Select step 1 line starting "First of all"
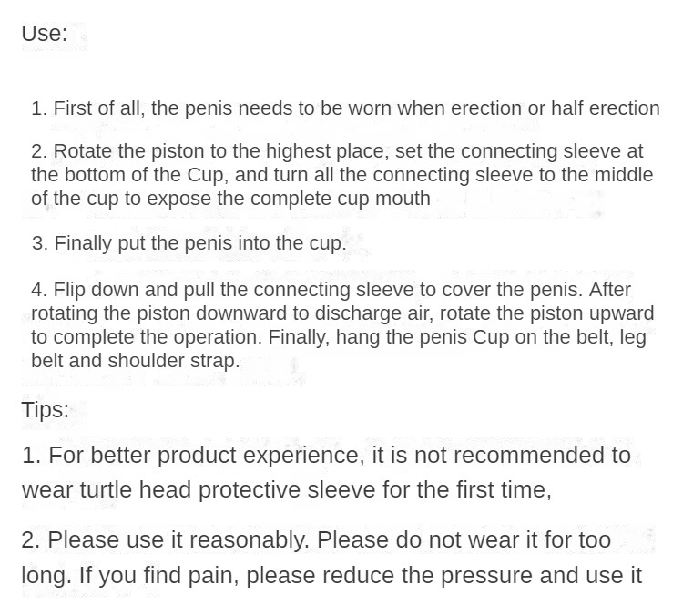683x616 pixels. coord(345,108)
